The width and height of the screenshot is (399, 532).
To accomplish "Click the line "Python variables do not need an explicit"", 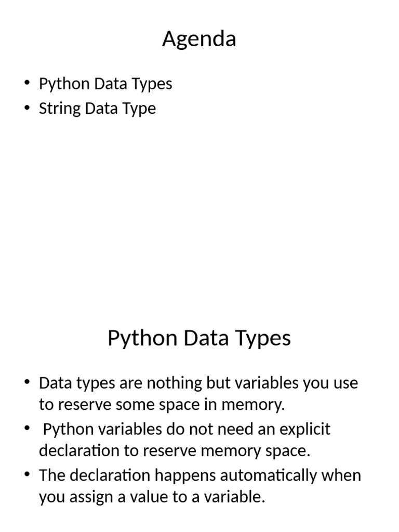I will [x=187, y=430].
